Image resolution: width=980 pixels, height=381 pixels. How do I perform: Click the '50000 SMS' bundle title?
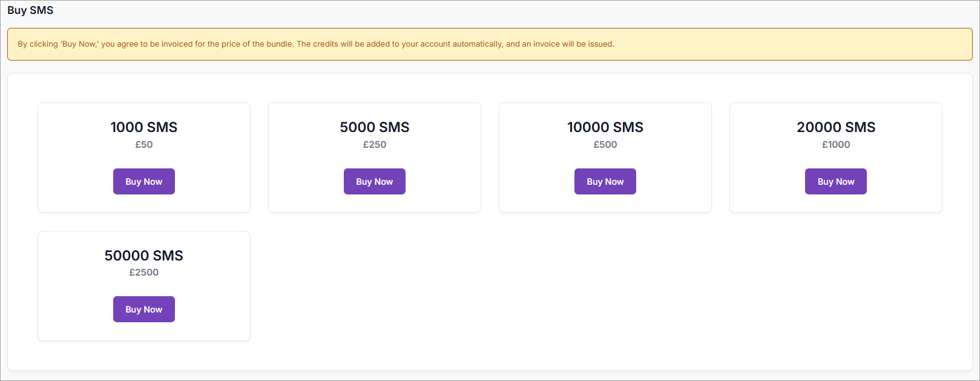tap(143, 256)
